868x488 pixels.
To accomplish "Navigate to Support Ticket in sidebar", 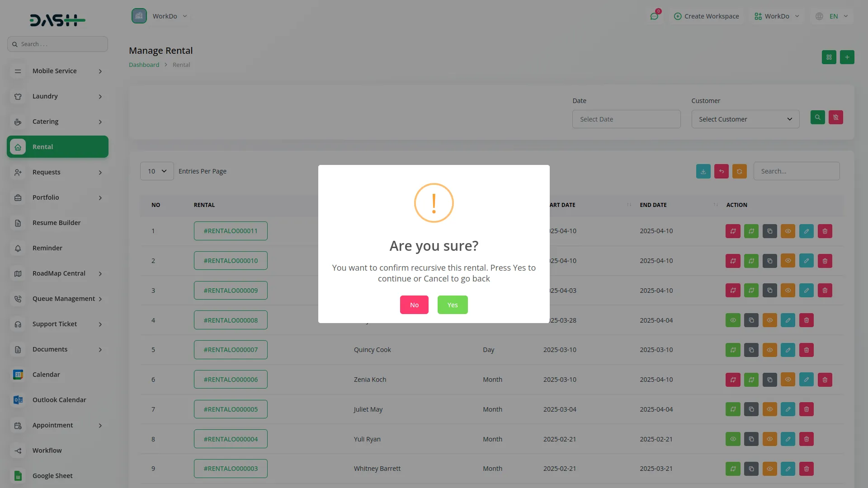I will [x=57, y=324].
